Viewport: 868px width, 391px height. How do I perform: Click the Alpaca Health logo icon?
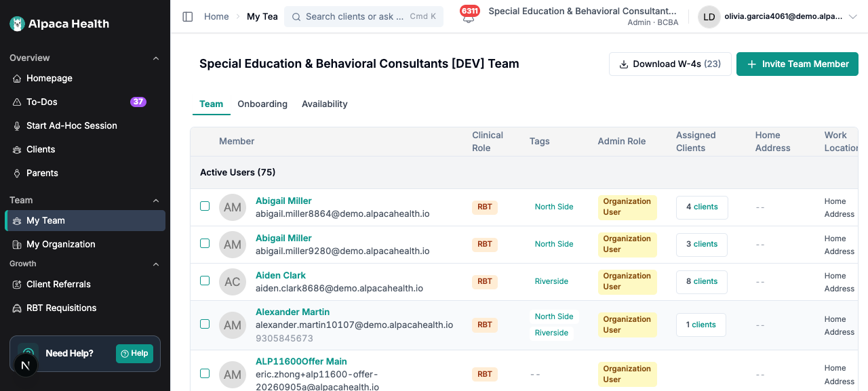point(17,24)
